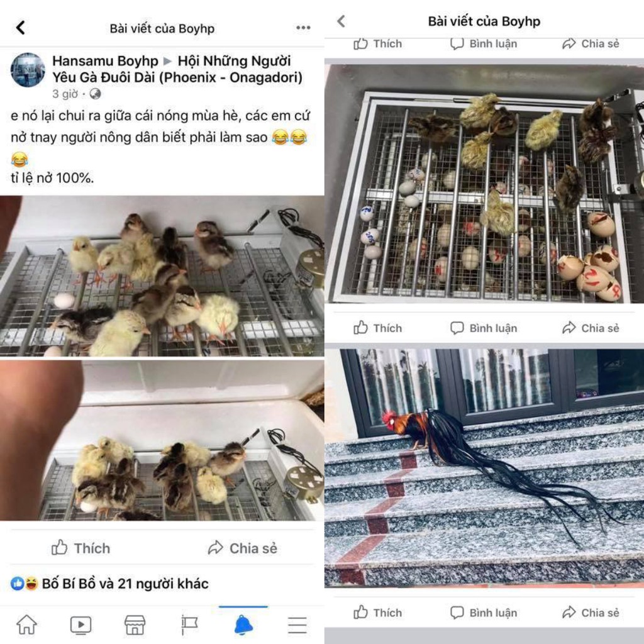Image resolution: width=644 pixels, height=644 pixels.
Task: Open the Watch video tab icon
Action: coord(80,625)
